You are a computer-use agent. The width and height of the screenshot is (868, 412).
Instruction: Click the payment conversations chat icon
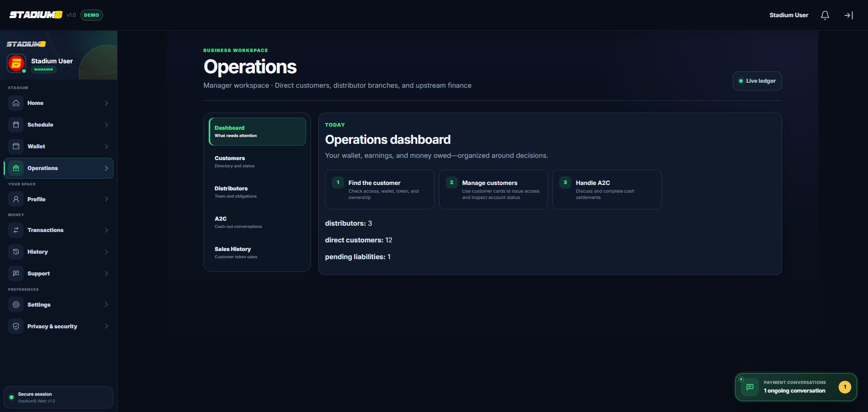[750, 387]
